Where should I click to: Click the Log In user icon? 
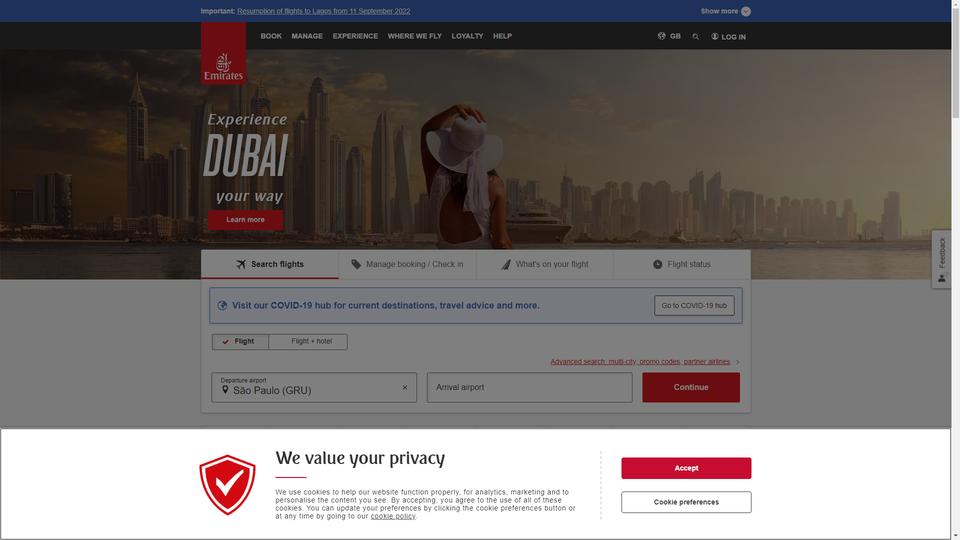[x=714, y=37]
